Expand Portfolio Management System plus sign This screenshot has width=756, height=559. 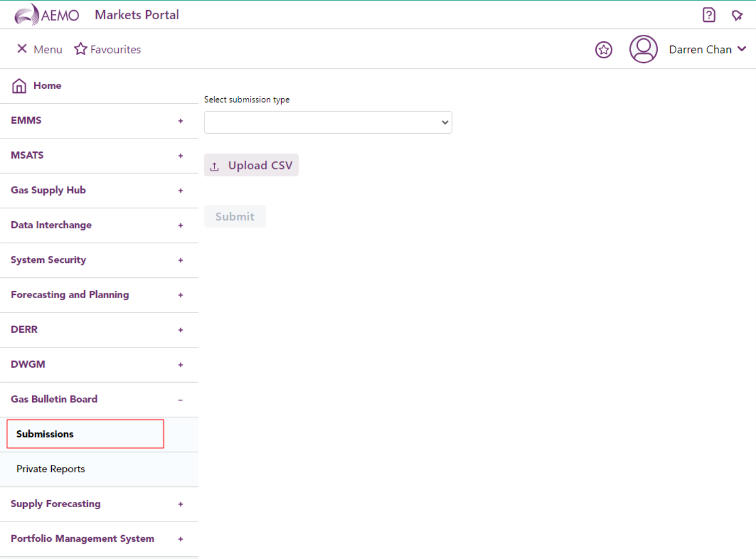(181, 539)
